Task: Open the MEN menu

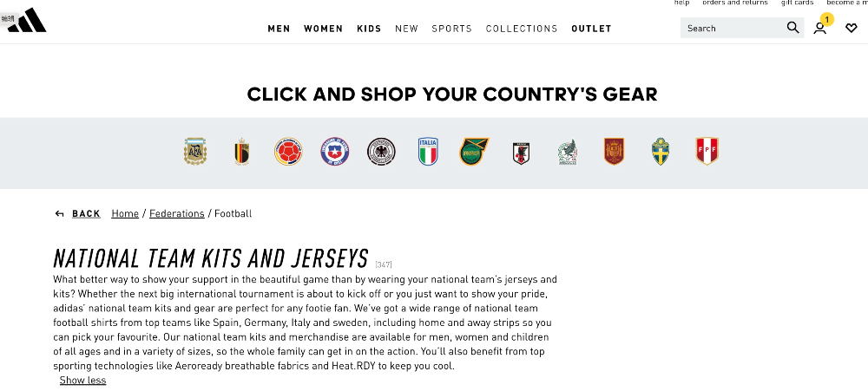Action: point(279,29)
